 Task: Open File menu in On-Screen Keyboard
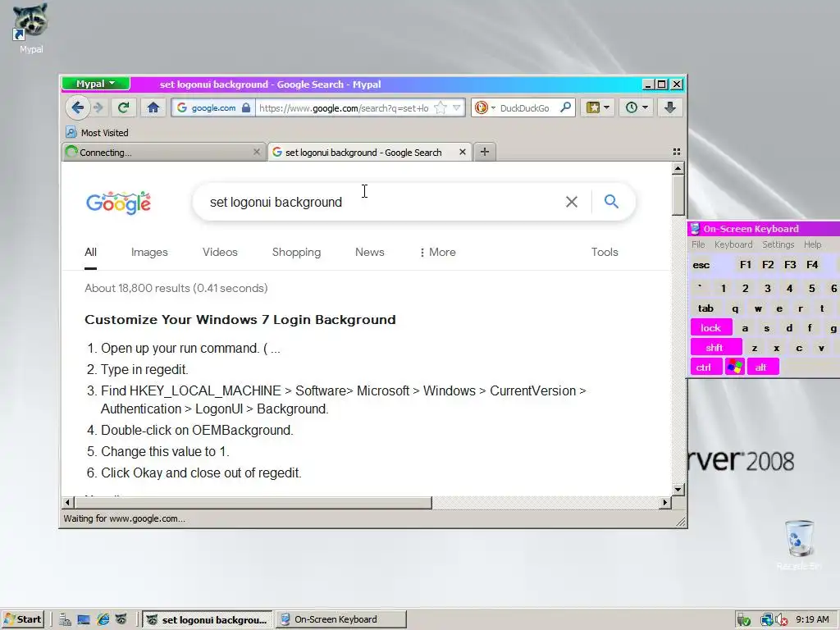(698, 244)
